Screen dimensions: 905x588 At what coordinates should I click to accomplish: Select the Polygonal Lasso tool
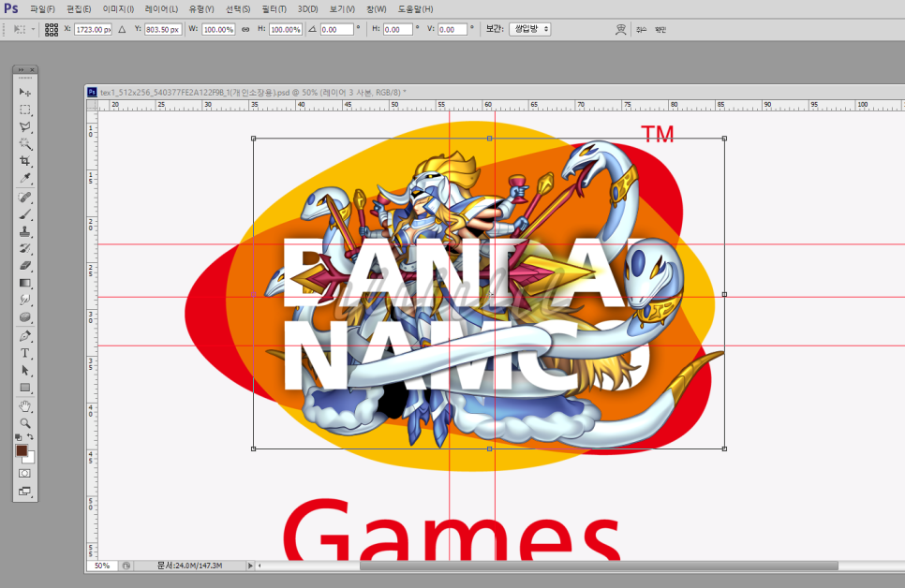coord(24,127)
